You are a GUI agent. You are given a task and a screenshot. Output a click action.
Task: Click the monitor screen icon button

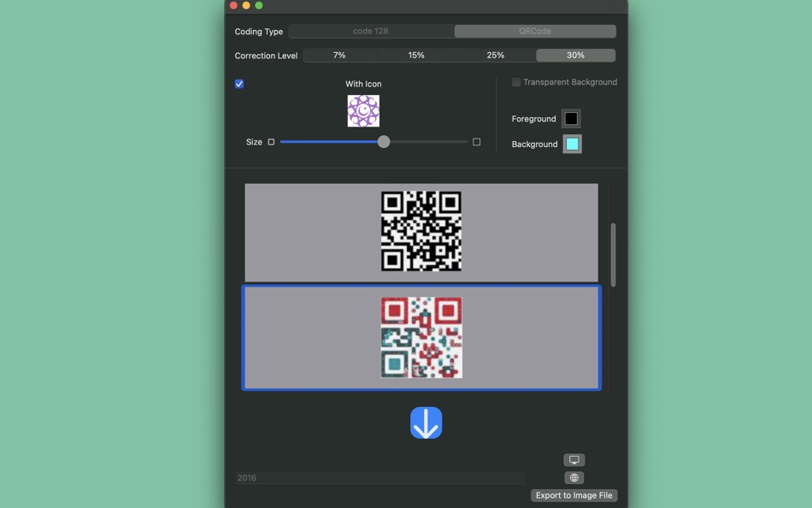coord(574,460)
